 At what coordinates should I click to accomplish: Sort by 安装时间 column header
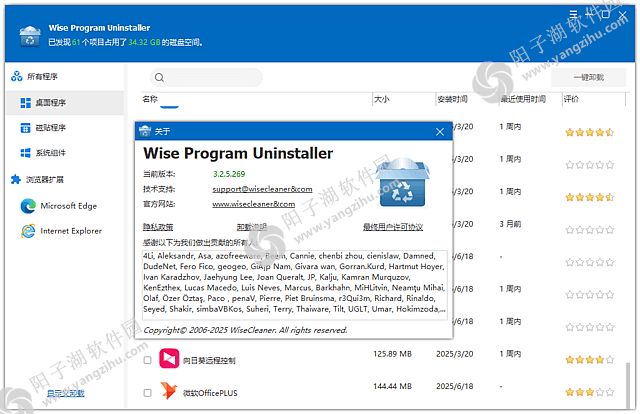pos(452,99)
